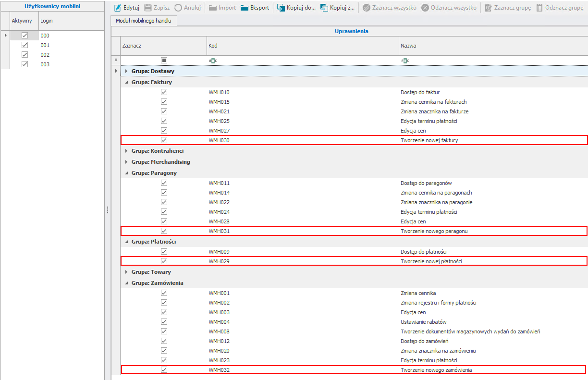
Task: Uncheck permission WMH029 Tworzenie nowej płatności
Action: [164, 261]
